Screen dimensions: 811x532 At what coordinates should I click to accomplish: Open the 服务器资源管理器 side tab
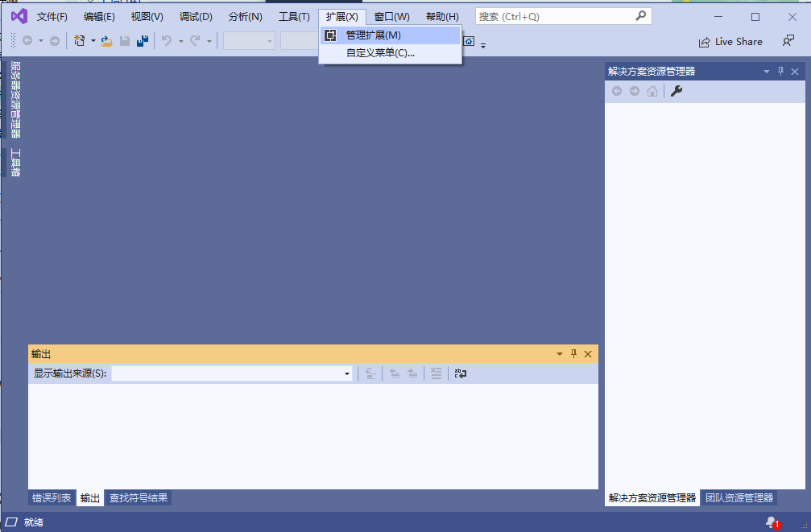(15, 99)
